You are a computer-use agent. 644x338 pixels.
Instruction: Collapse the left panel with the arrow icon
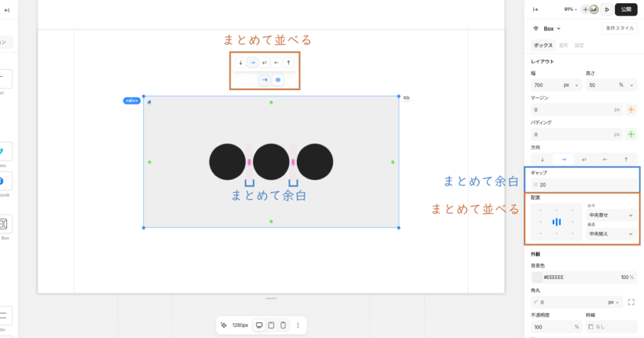6,10
